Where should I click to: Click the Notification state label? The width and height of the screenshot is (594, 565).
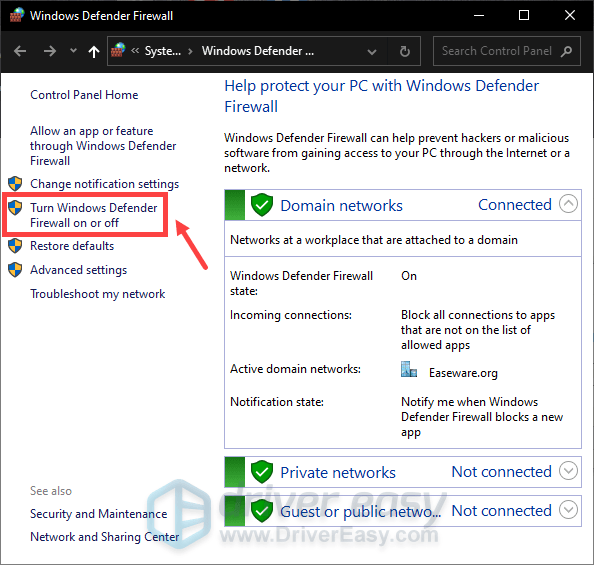[x=277, y=402]
